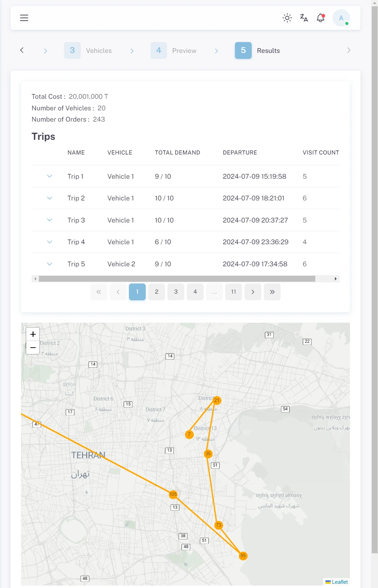Click map stop marker 95
The width and height of the screenshot is (378, 588).
coord(243,556)
